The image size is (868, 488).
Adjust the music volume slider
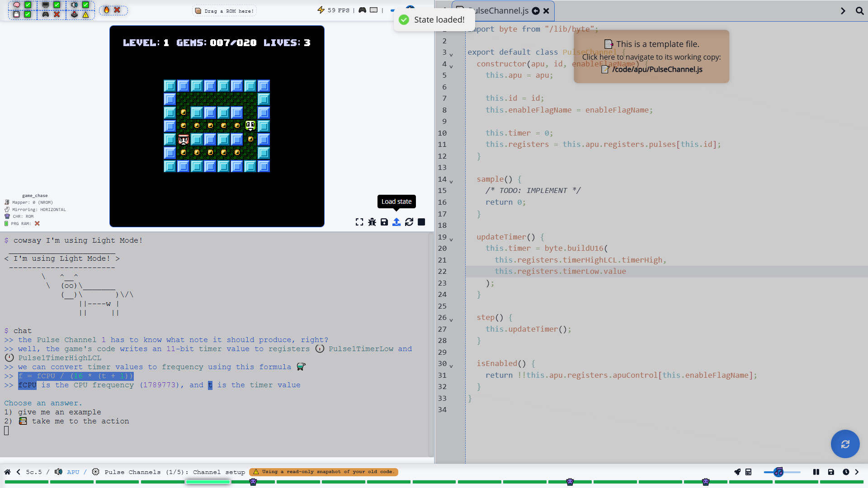point(778,472)
